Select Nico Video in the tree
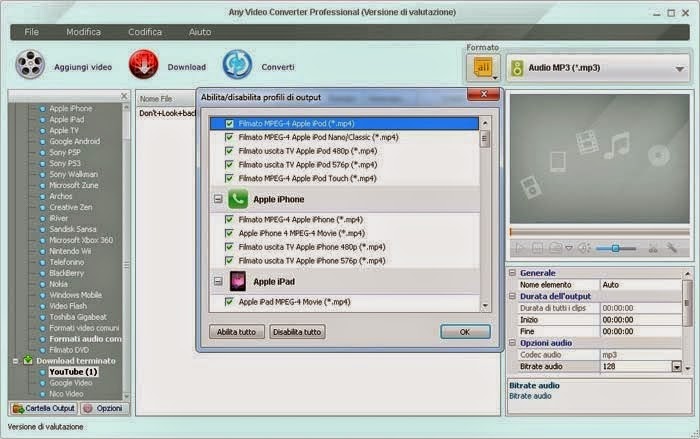Viewport: 700px width, 439px height. pyautogui.click(x=67, y=394)
